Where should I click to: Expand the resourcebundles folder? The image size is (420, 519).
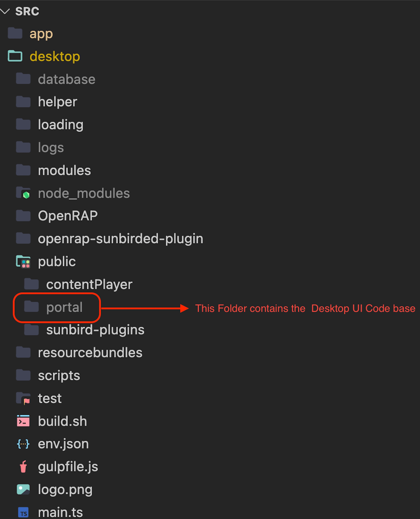90,353
